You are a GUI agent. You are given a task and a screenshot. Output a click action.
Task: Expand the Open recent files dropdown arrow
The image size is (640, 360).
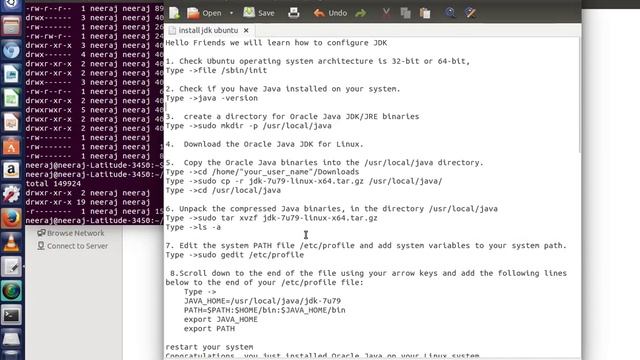tap(231, 13)
